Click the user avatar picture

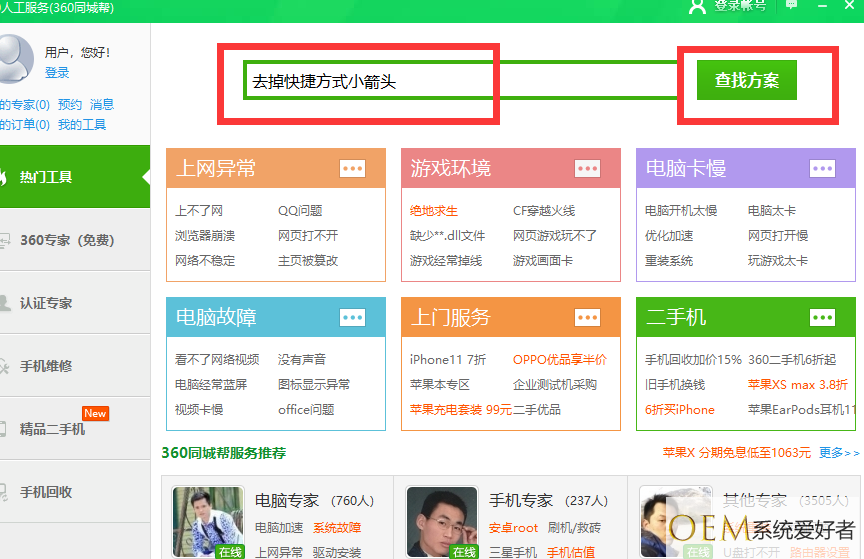[x=16, y=60]
